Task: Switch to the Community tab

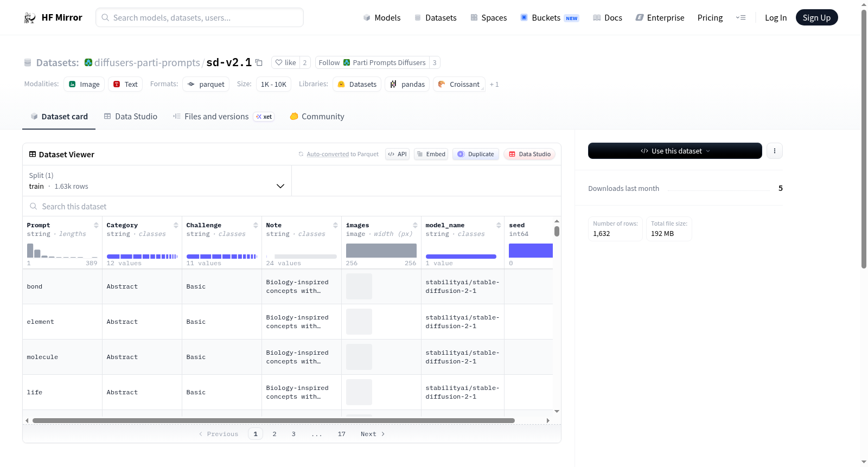Action: [317, 117]
